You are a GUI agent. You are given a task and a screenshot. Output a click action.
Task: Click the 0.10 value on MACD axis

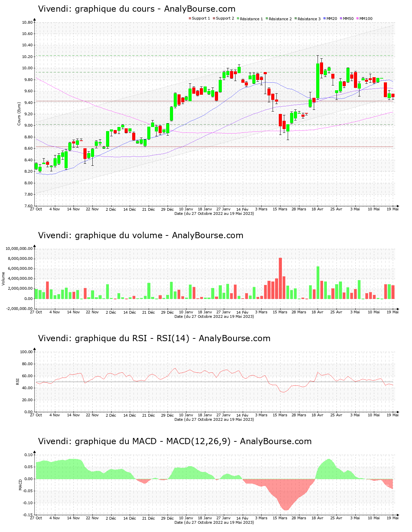(29, 455)
